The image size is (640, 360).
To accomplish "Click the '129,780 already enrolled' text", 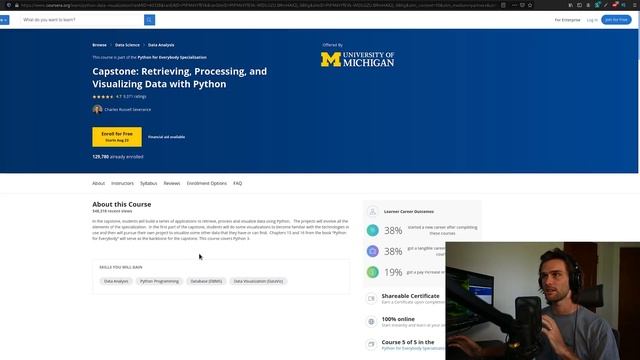I will click(118, 157).
